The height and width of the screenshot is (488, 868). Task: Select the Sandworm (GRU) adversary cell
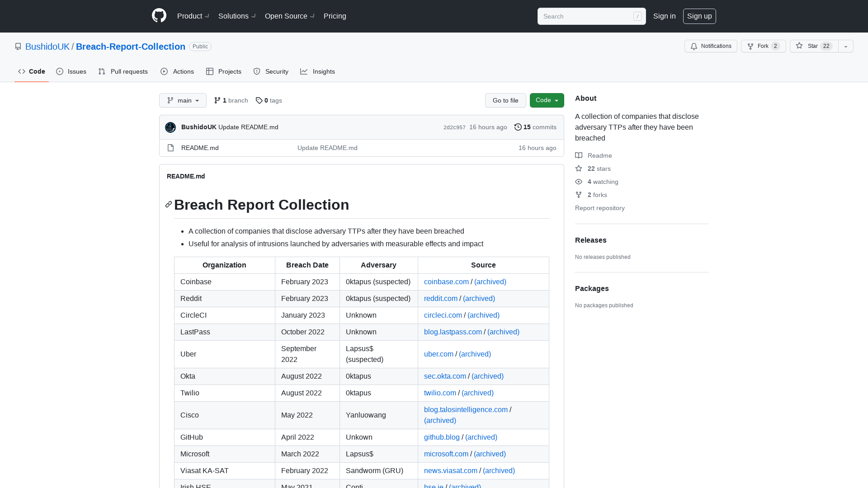pos(379,470)
